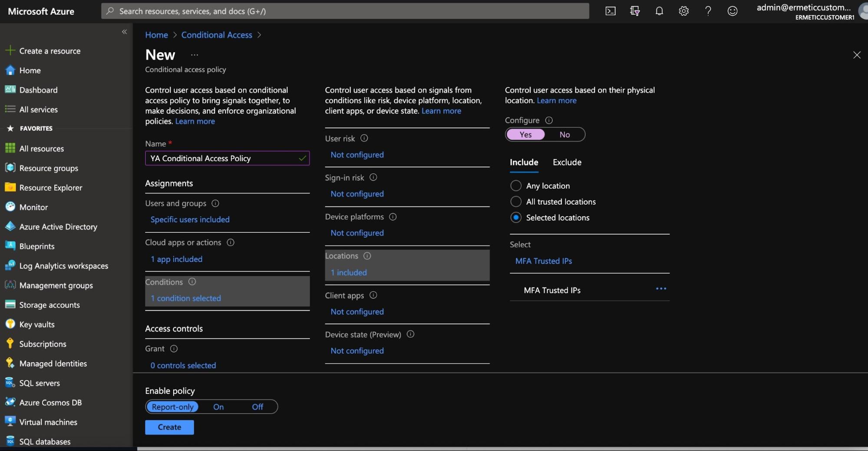Image resolution: width=868 pixels, height=451 pixels.
Task: Select the Selected locations radio button
Action: pyautogui.click(x=516, y=218)
